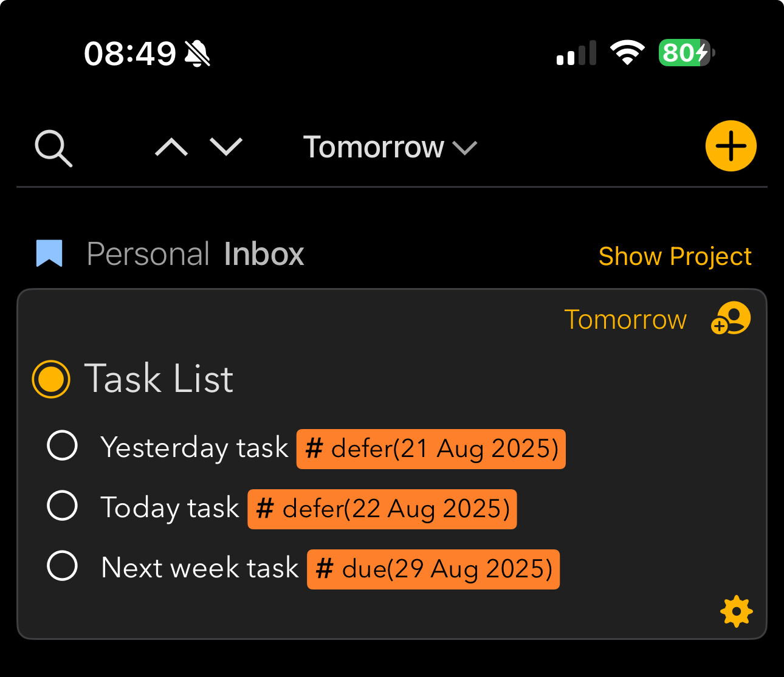Image resolution: width=784 pixels, height=677 pixels.
Task: Open the search magnifier icon
Action: [53, 148]
